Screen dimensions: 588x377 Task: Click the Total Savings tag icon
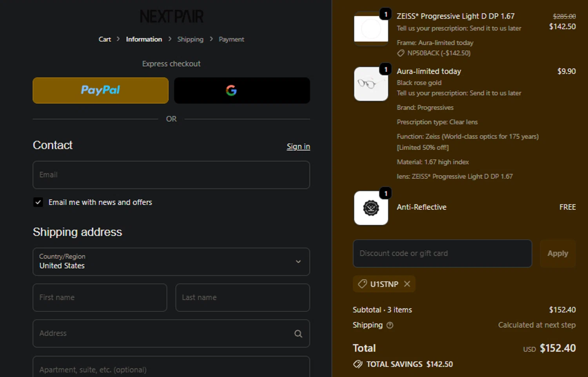(358, 364)
